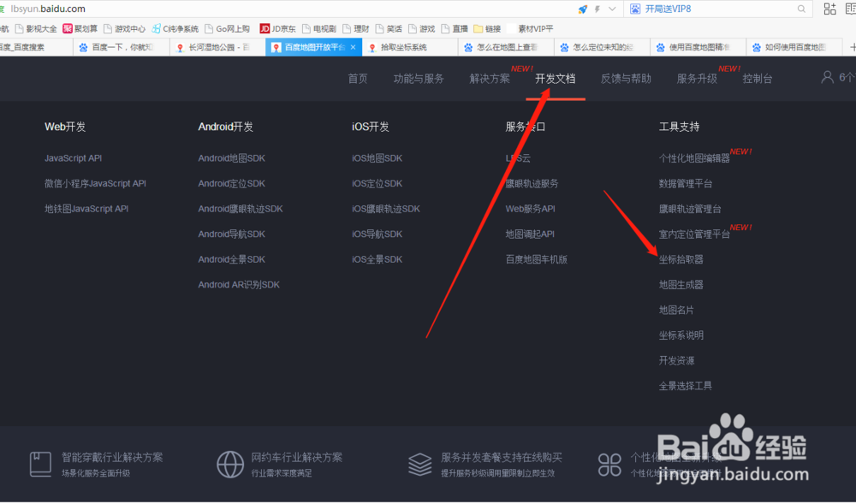This screenshot has height=504, width=856.
Task: Switch to the 怎么在地图上查看 tab
Action: [506, 47]
